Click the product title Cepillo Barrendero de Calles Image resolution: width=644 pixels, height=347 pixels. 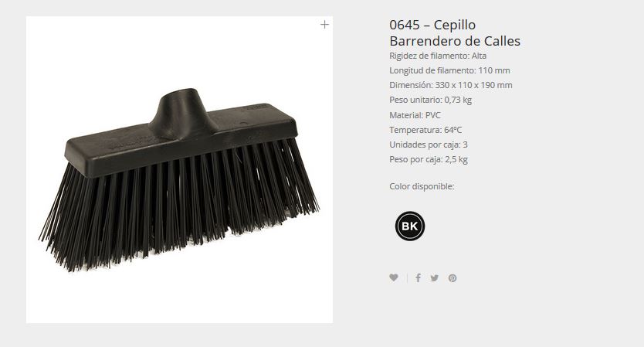coord(455,33)
